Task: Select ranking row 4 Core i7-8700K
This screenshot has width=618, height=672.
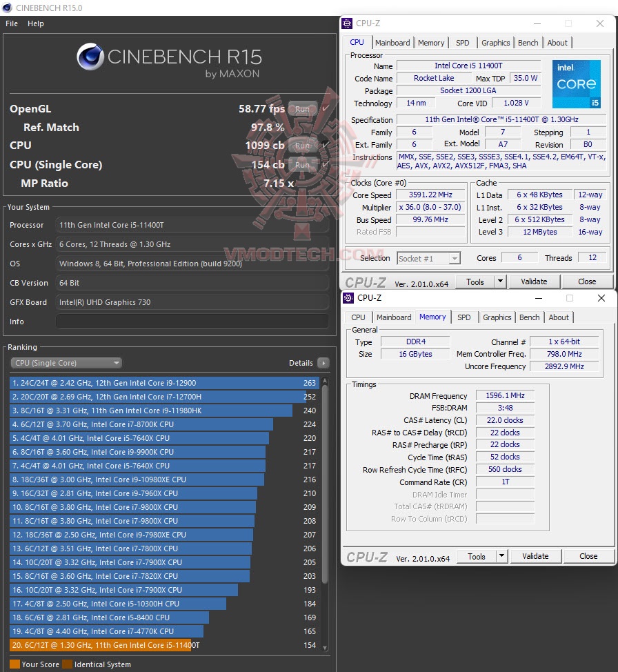Action: [163, 424]
